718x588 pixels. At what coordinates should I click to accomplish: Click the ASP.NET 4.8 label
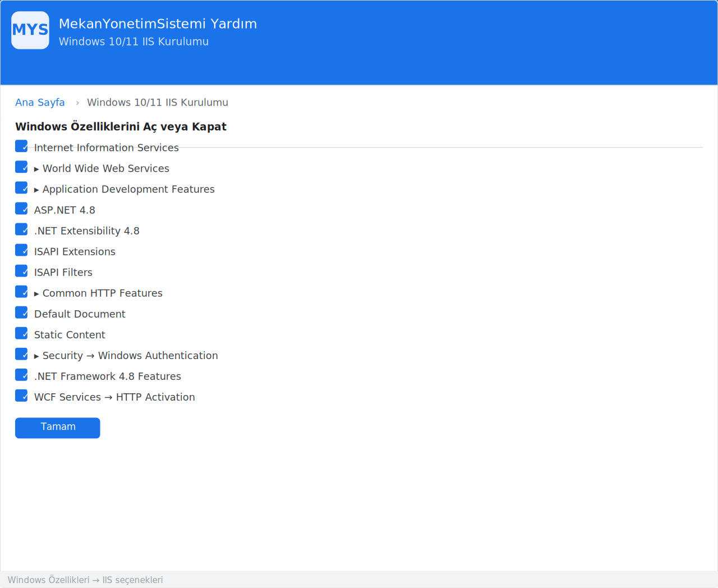point(65,210)
